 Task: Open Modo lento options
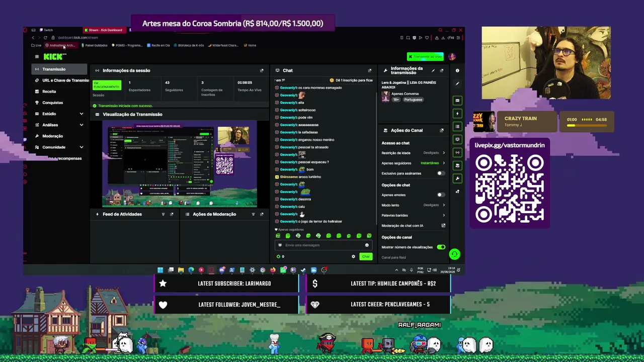pyautogui.click(x=413, y=205)
